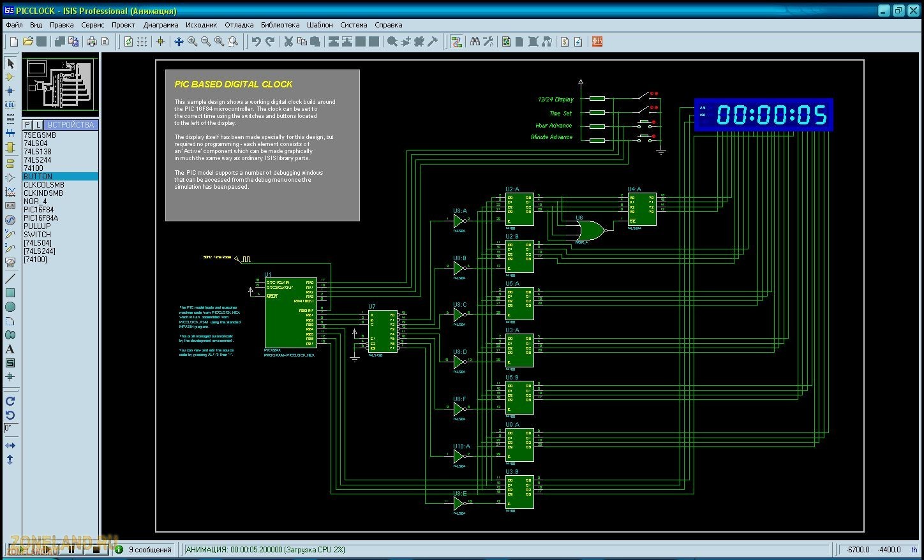Open the Библиотека menu
The image size is (924, 560).
coord(280,25)
